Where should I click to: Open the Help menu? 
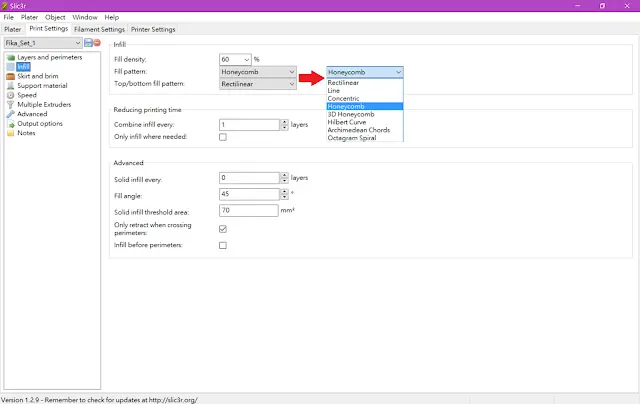[111, 17]
